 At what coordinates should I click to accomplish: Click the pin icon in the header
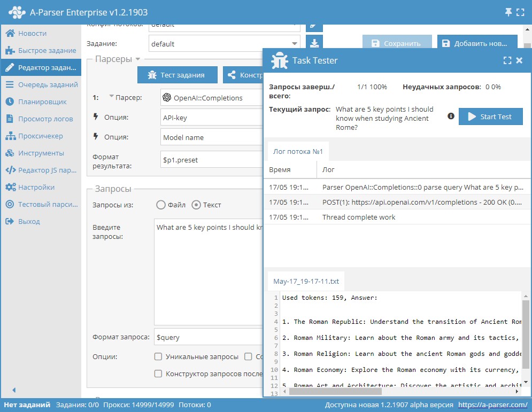point(508,12)
